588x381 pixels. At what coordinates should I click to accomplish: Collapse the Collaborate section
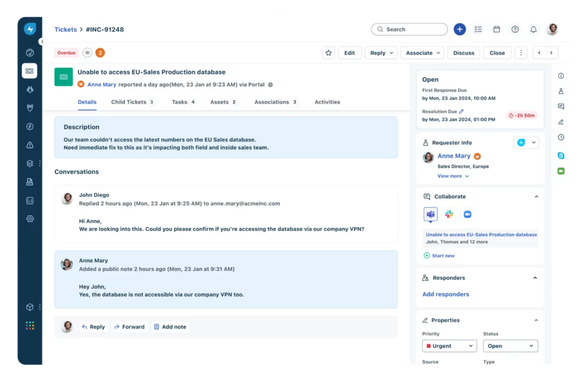click(x=536, y=197)
